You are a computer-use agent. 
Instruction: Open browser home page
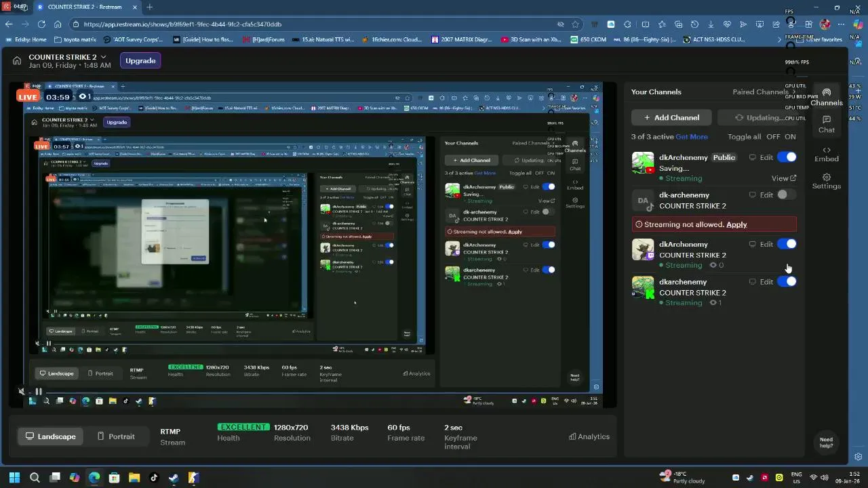click(x=58, y=24)
